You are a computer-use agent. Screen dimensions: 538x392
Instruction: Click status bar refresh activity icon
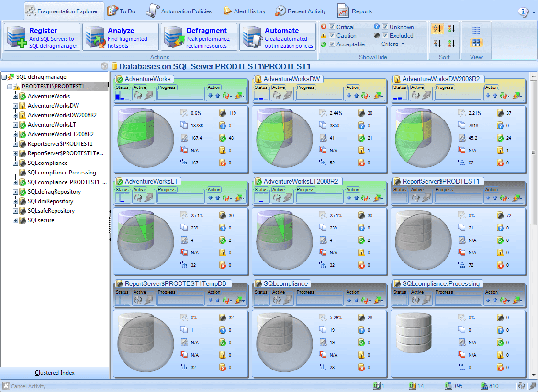[521, 386]
